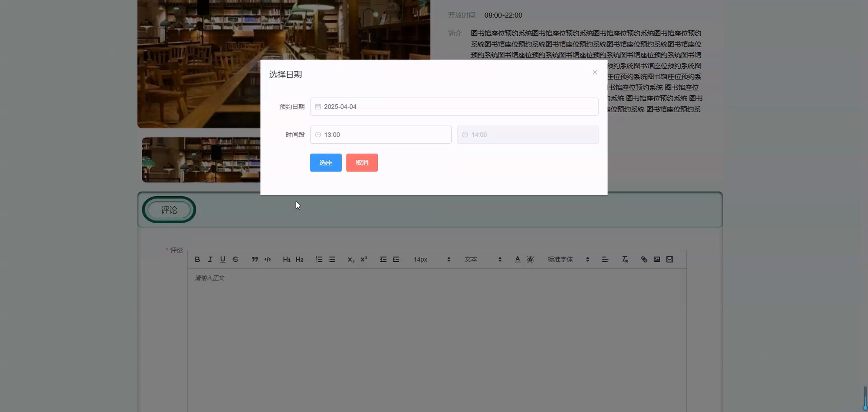This screenshot has width=868, height=412.
Task: Open the 文本 header style dropdown
Action: (x=482, y=260)
